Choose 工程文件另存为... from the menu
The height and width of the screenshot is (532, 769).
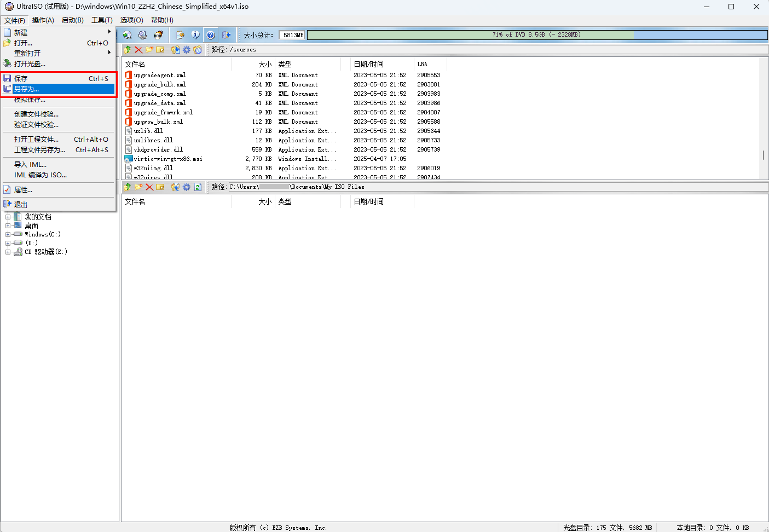[x=58, y=149]
